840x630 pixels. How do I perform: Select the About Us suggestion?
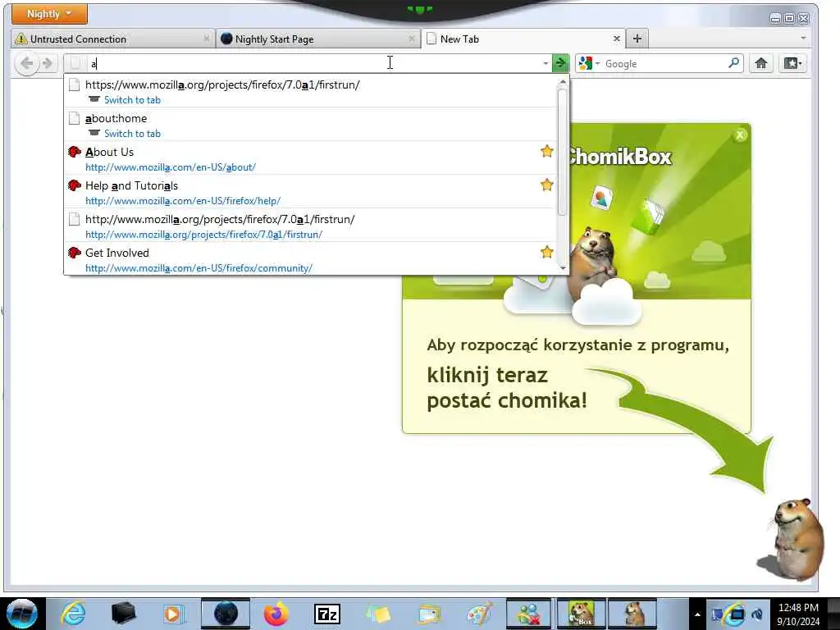(311, 159)
